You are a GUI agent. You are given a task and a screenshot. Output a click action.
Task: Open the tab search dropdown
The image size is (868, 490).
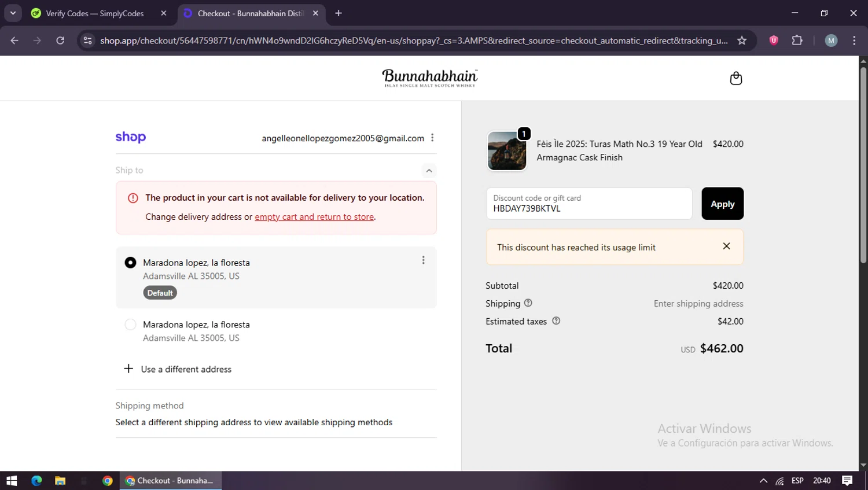point(13,13)
